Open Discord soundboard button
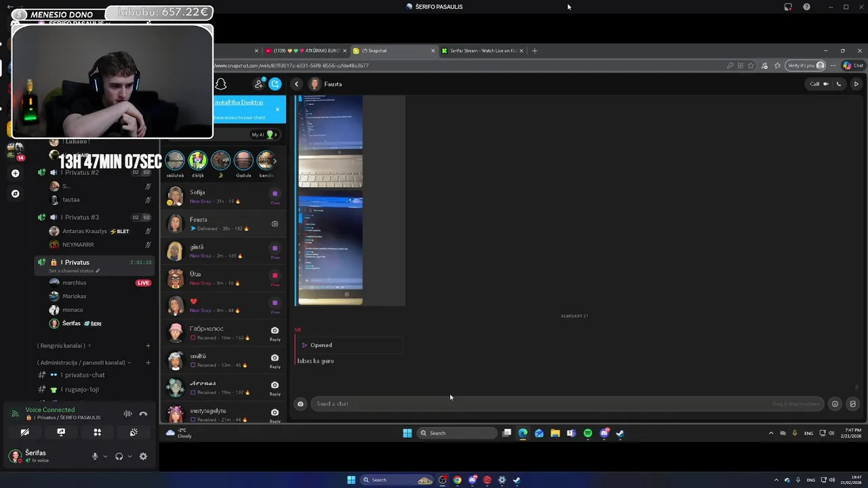This screenshot has width=868, height=488. (134, 432)
